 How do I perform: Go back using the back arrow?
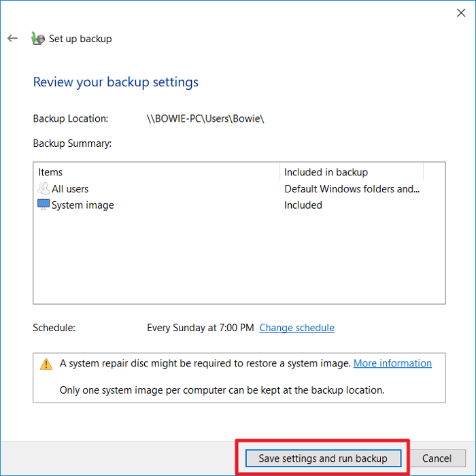point(12,38)
